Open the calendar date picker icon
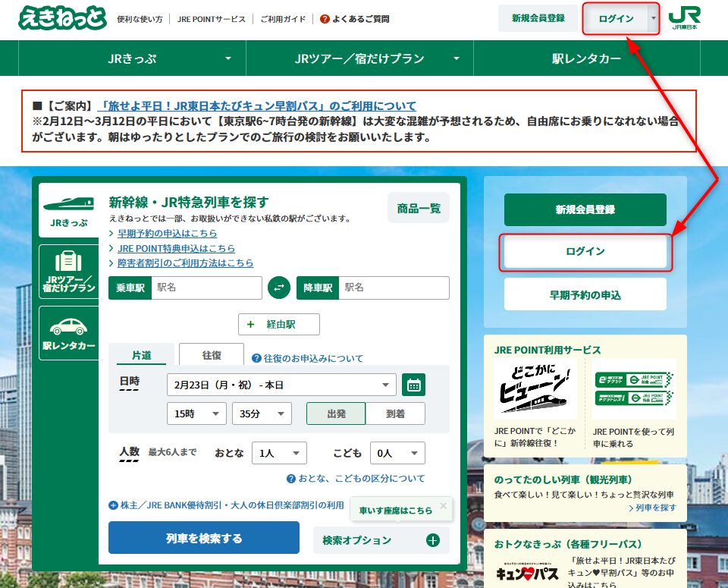Screen dimensions: 728x588 [x=413, y=385]
